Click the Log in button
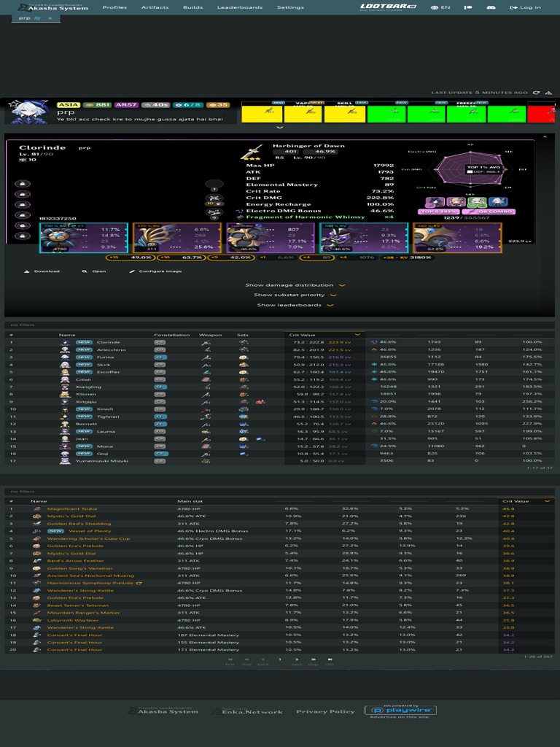 point(525,7)
